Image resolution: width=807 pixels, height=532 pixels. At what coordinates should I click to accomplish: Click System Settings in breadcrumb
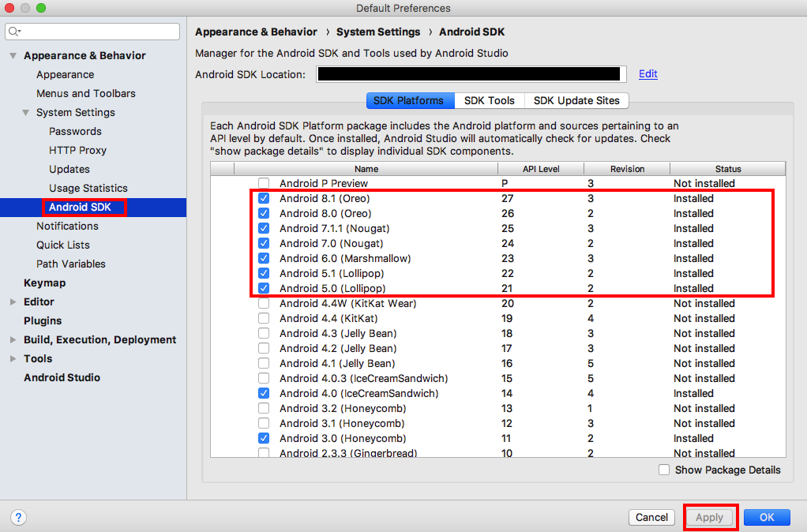[x=378, y=32]
